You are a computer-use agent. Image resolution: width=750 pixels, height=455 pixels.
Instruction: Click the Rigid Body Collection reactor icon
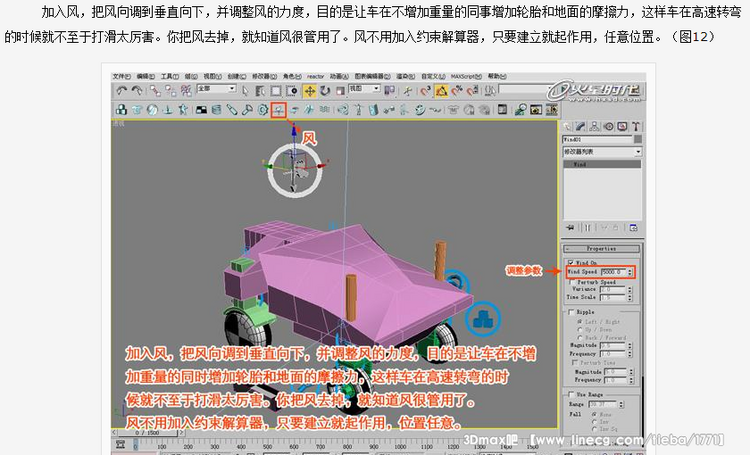coord(121,110)
